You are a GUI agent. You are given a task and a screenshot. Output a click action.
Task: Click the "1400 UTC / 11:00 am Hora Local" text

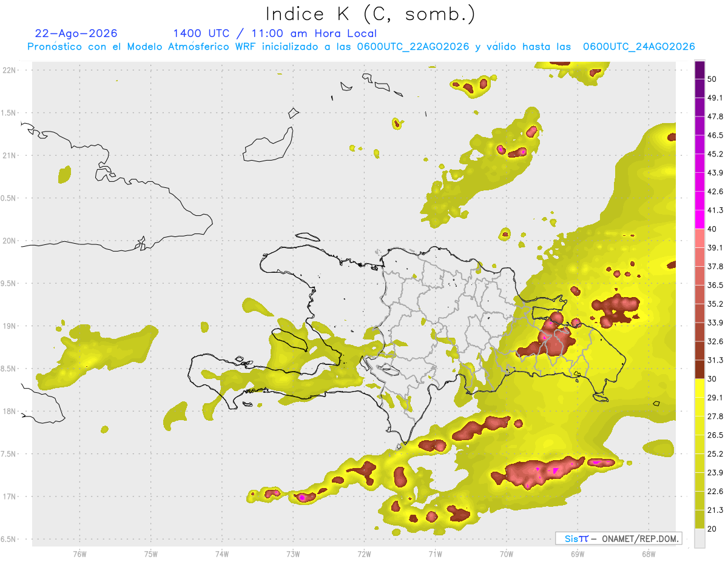(x=275, y=33)
